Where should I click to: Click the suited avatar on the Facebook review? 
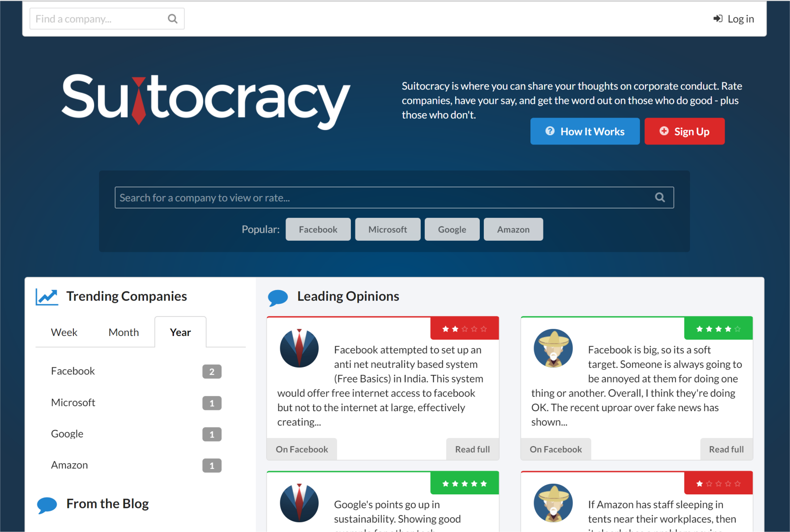[299, 348]
